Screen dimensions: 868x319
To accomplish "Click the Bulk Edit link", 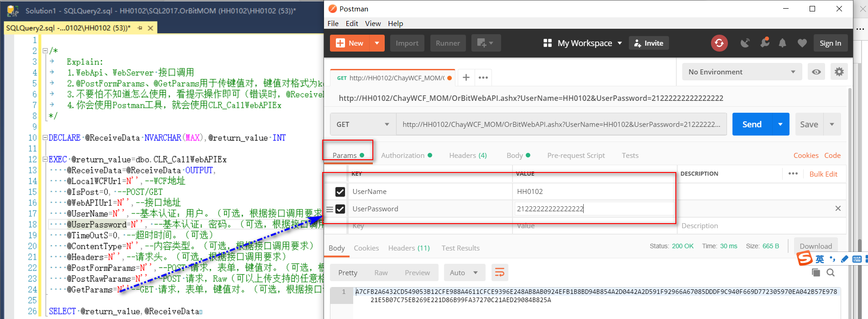I will click(x=823, y=174).
